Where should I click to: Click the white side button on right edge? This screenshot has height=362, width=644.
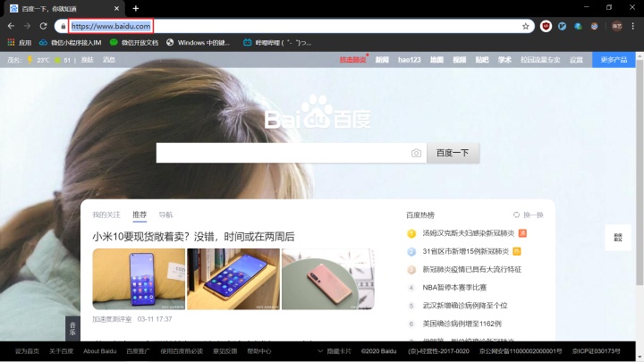coord(618,237)
